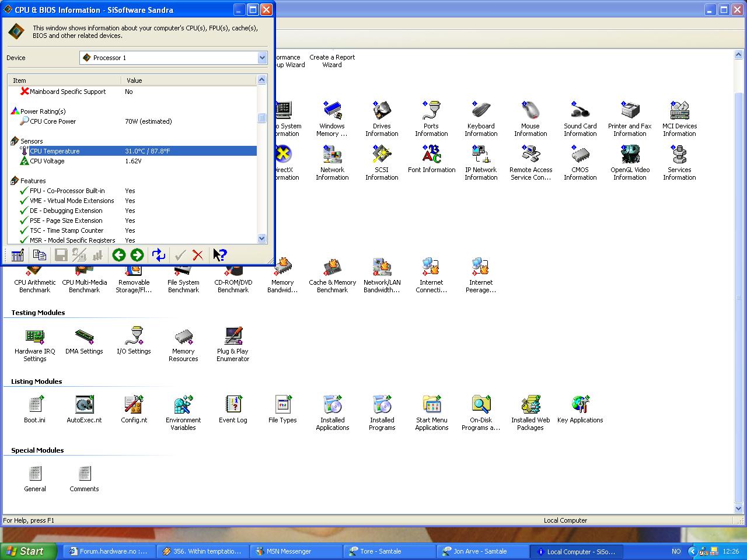The width and height of the screenshot is (747, 560).
Task: Open On-Disk Programs listing
Action: click(x=481, y=413)
